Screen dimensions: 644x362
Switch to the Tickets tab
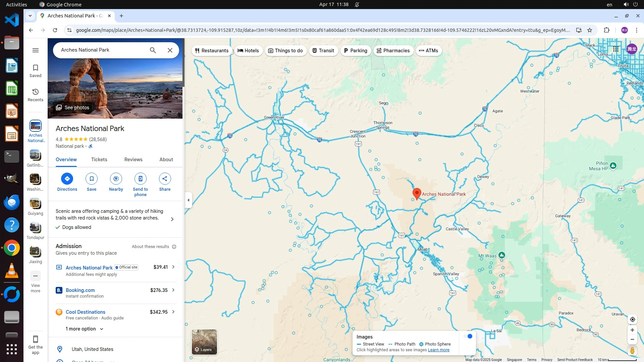point(99,160)
